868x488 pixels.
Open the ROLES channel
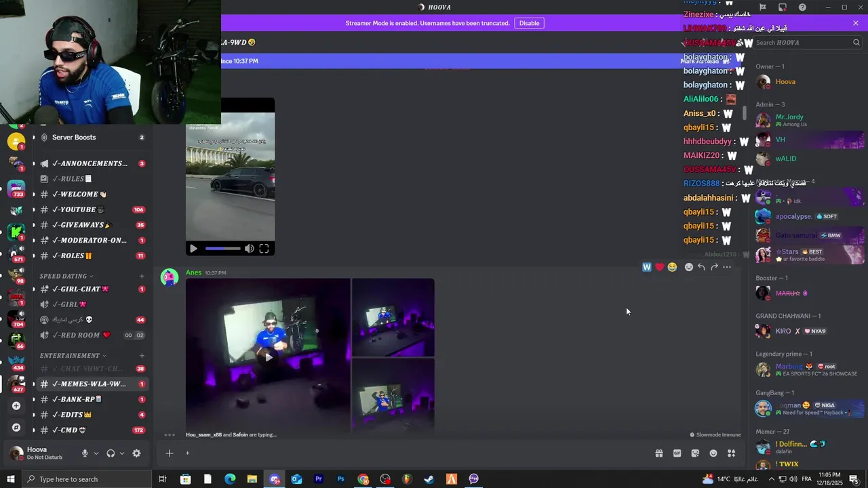point(92,256)
